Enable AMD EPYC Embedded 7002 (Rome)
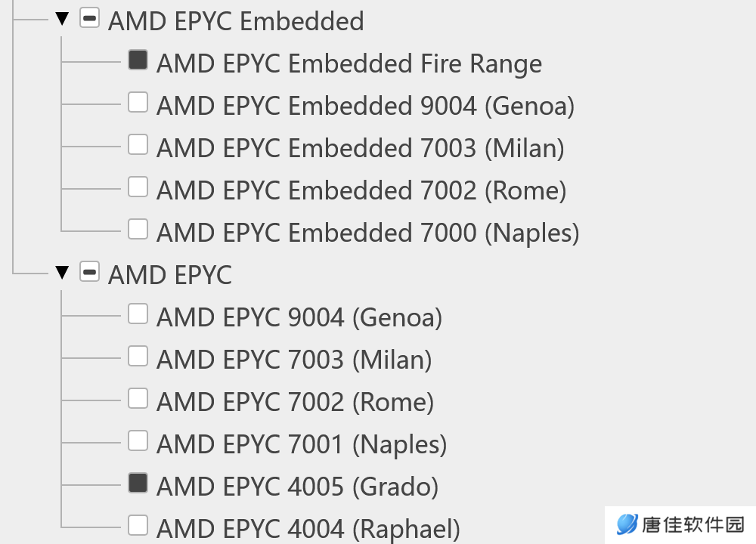Image resolution: width=756 pixels, height=544 pixels. click(138, 187)
